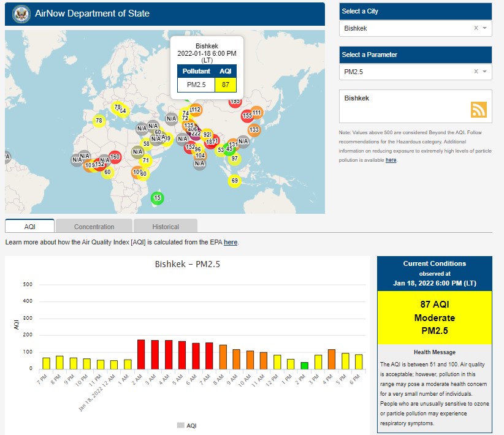Select the green 15 AQI map marker

click(x=158, y=197)
